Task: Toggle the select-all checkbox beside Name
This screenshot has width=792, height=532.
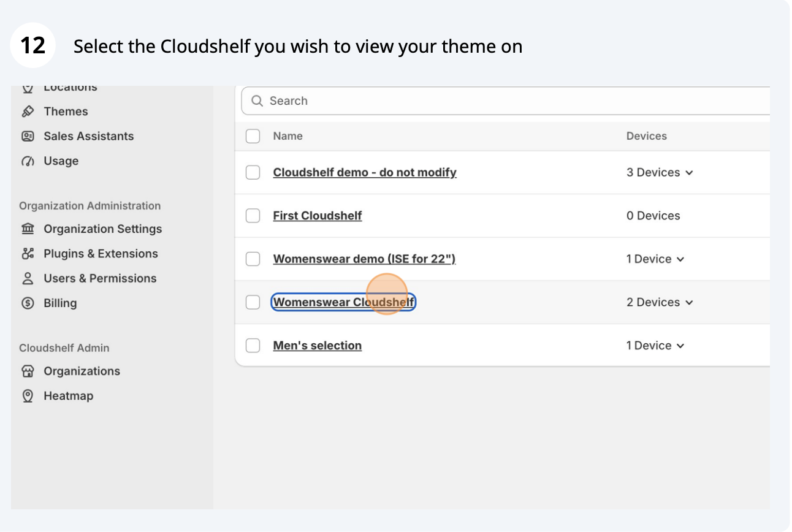Action: click(253, 136)
